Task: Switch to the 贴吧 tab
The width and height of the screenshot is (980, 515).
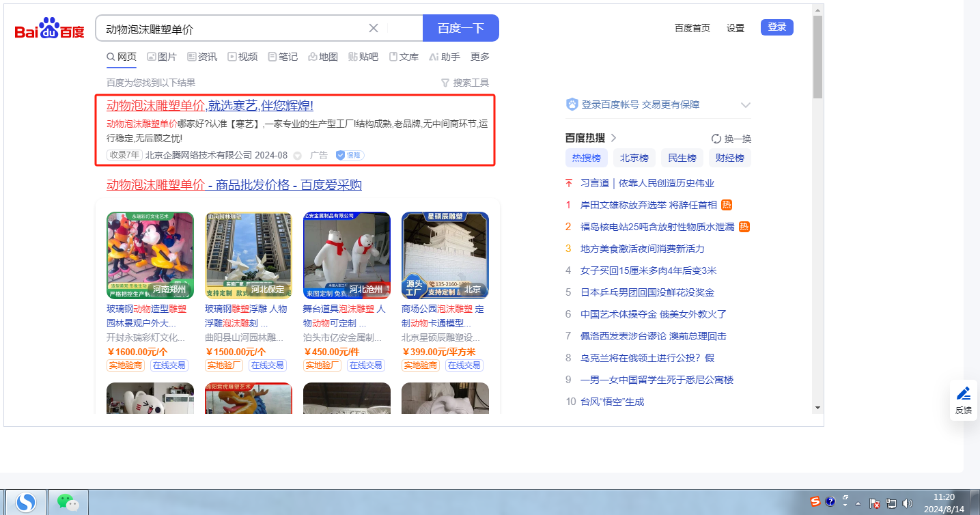Action: [x=363, y=57]
